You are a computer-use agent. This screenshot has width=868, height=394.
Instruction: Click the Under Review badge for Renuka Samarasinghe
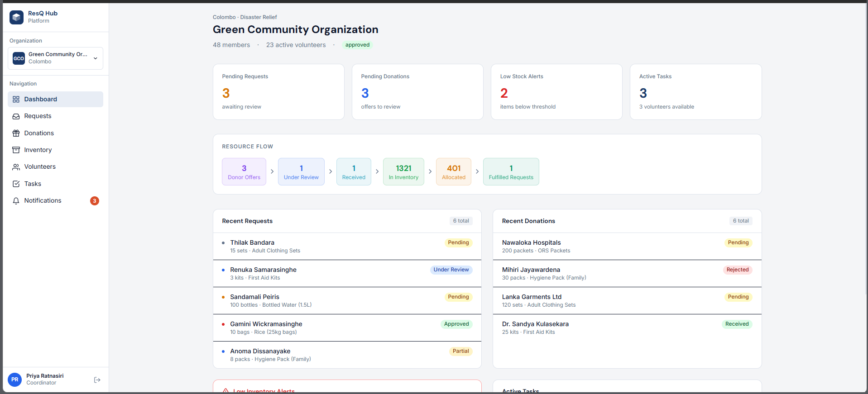click(x=451, y=270)
